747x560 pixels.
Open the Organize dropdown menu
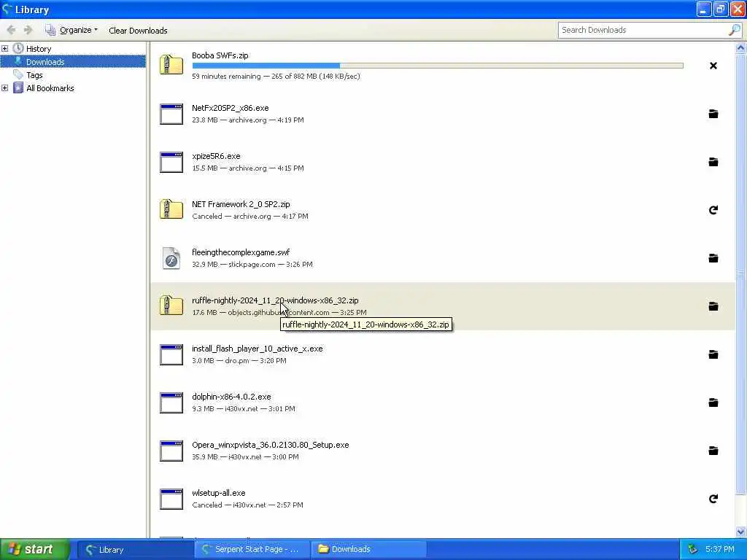(71, 30)
